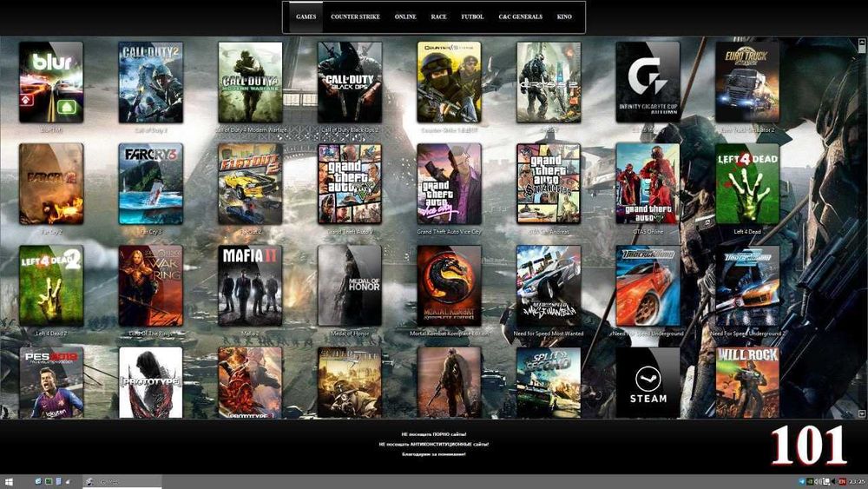Viewport: 868px width, 489px height.
Task: Start Euro Truck Simulator 2
Action: 747,82
